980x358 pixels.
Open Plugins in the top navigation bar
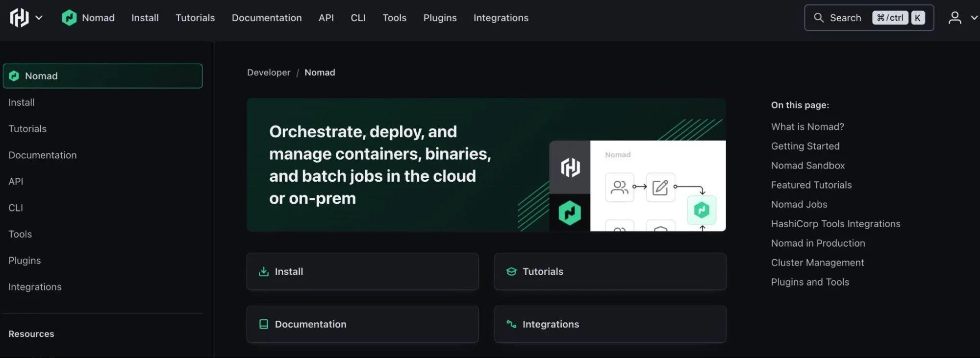click(x=440, y=18)
